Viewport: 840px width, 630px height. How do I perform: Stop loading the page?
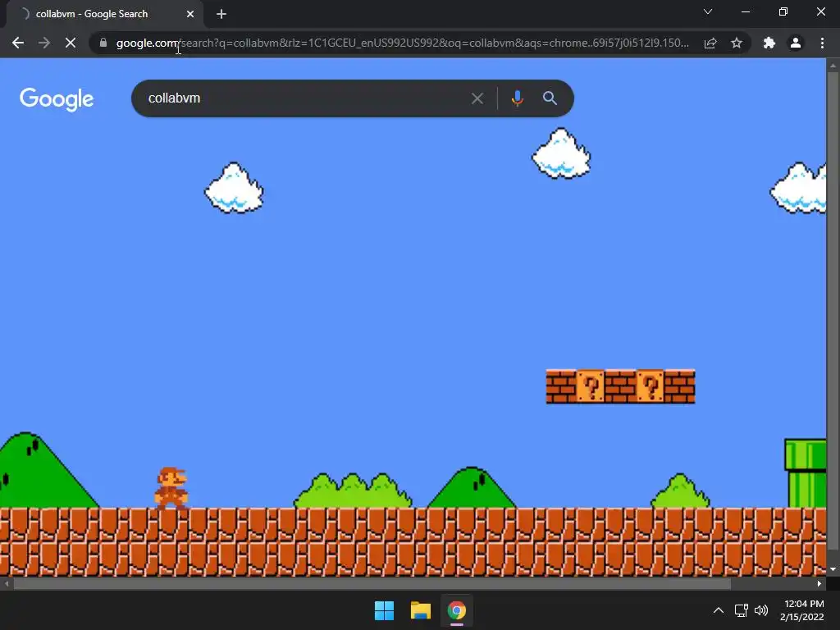click(71, 43)
